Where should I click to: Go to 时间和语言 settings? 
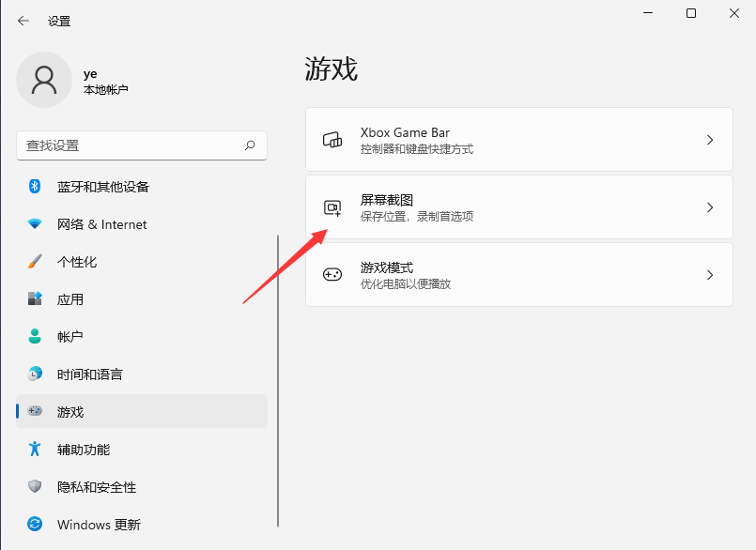[x=89, y=374]
